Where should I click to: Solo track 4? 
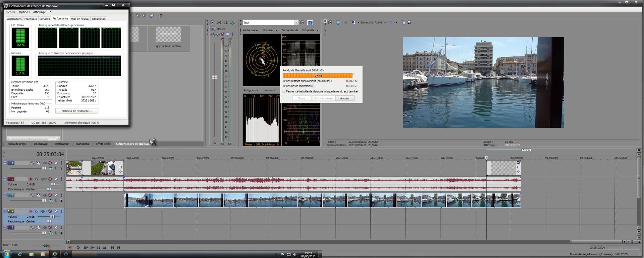[x=61, y=211]
